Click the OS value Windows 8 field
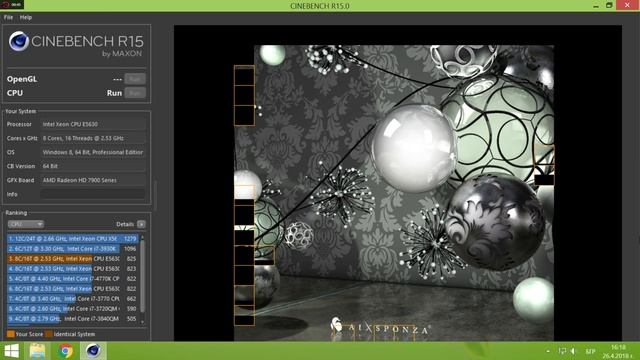This screenshot has width=640, height=360. (93, 152)
